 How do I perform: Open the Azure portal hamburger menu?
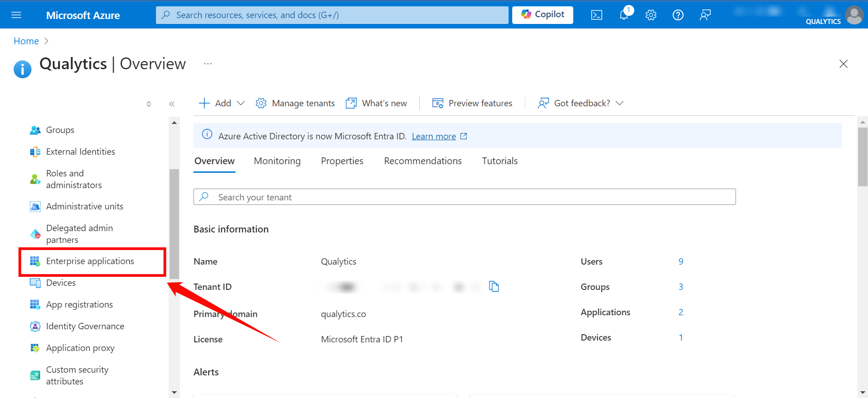pos(16,15)
